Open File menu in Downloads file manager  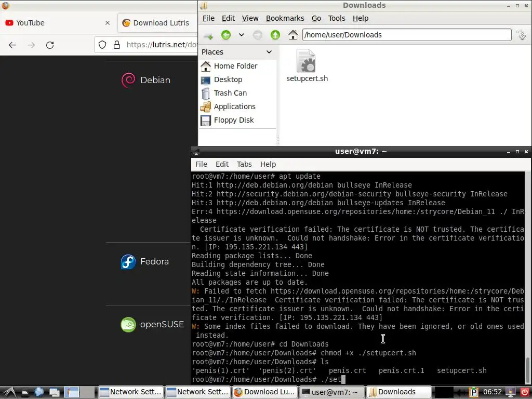click(208, 18)
